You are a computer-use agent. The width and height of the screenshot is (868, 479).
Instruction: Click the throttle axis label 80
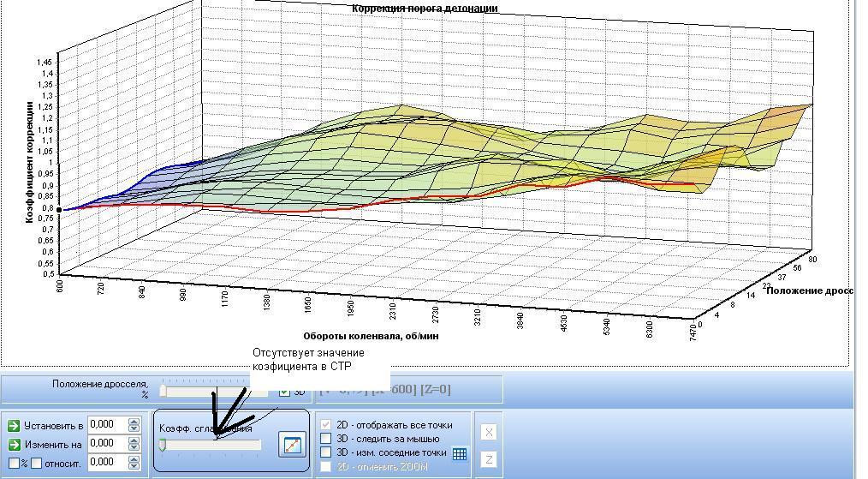pos(812,260)
